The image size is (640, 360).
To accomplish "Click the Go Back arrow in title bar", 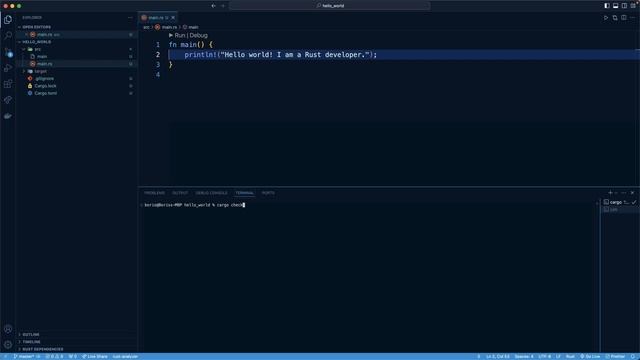I will (213, 6).
